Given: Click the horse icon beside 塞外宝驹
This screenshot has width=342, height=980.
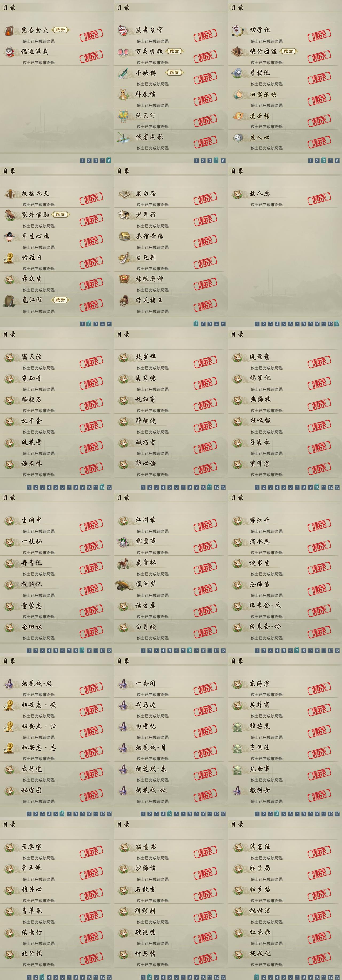Looking at the screenshot, I should [10, 215].
